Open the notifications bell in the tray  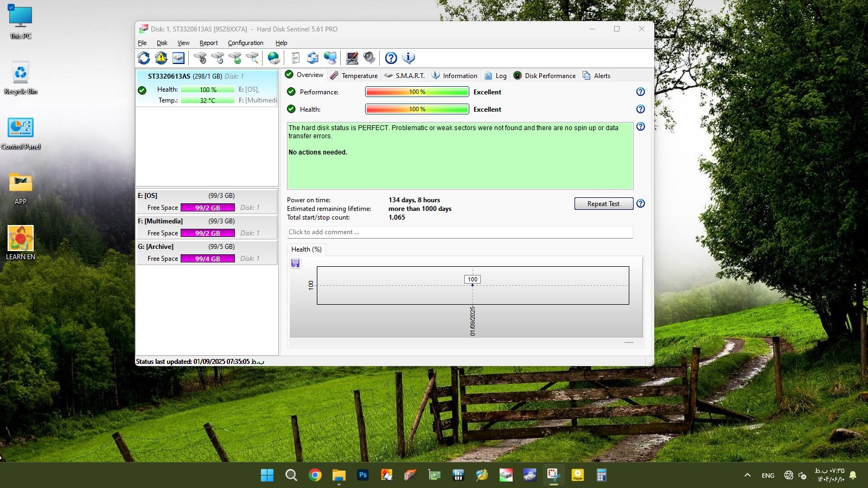[853, 475]
